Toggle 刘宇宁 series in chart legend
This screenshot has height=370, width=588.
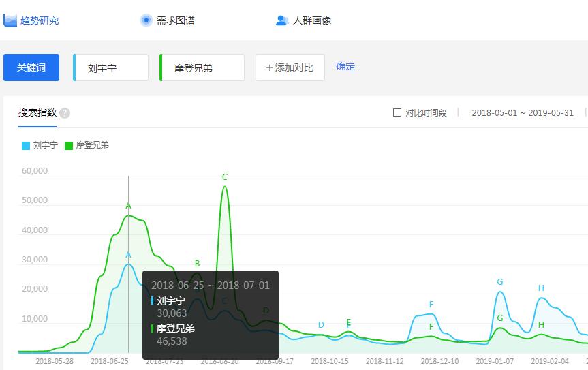pos(40,145)
